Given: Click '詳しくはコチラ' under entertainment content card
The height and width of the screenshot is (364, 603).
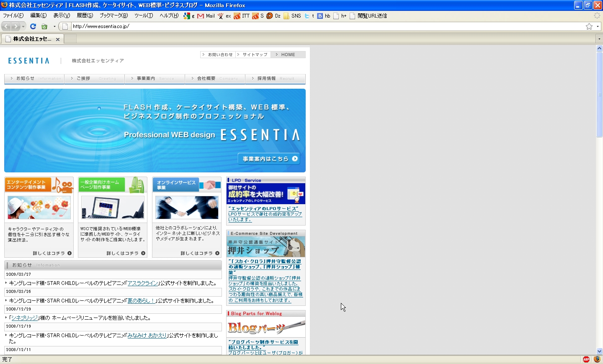Looking at the screenshot, I should click(x=52, y=253).
